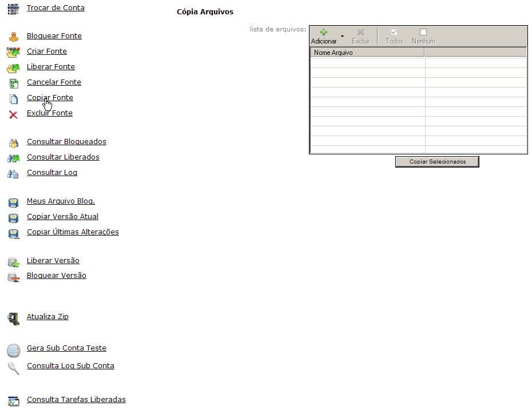Open the Copiar Fonte link
Image resolution: width=532 pixels, height=410 pixels.
click(x=50, y=98)
